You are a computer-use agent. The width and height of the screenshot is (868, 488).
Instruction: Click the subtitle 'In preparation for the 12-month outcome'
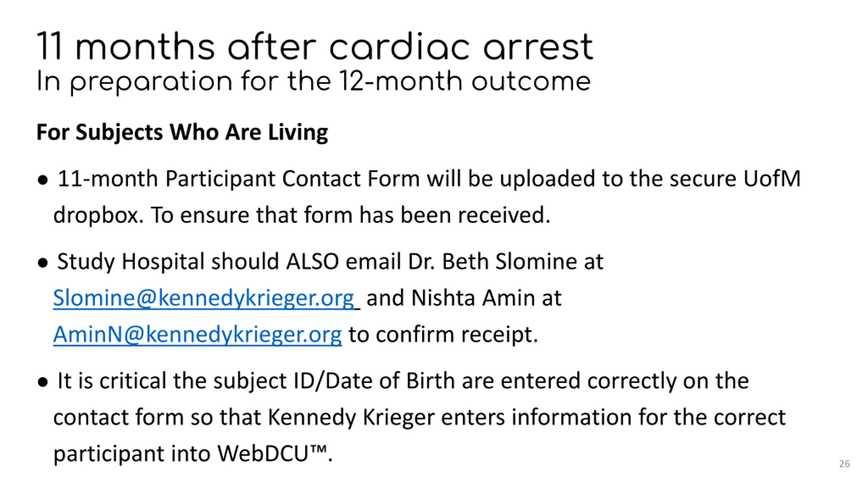click(314, 82)
